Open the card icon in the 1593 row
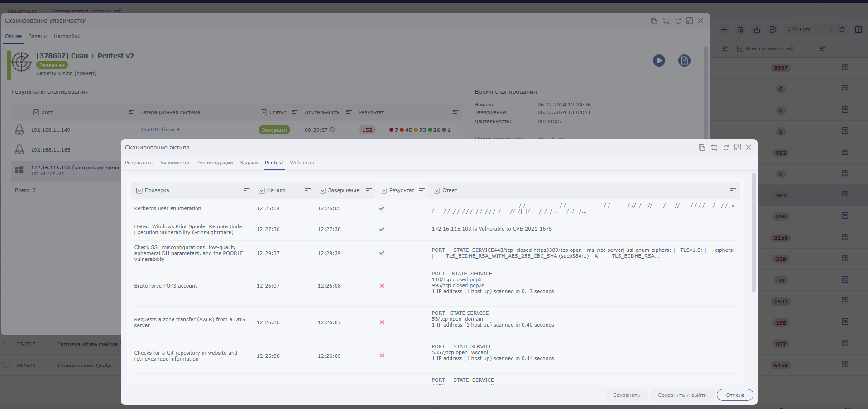Viewport: 868px width, 409px height. click(845, 300)
